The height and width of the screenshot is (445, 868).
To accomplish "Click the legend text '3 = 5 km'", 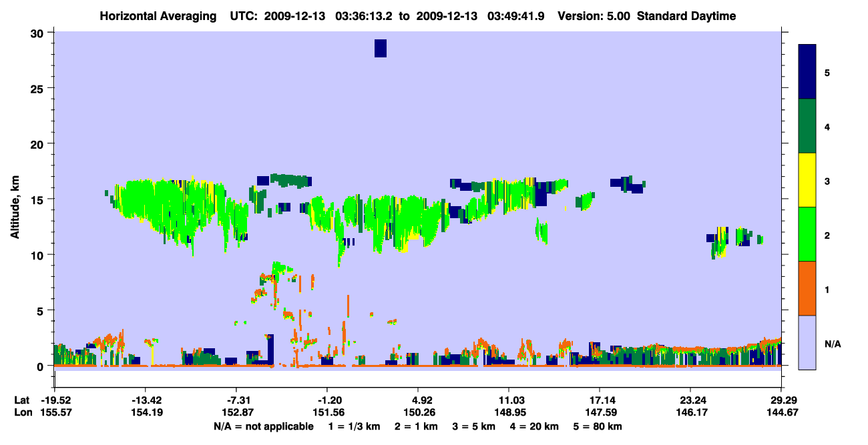I will (x=473, y=426).
